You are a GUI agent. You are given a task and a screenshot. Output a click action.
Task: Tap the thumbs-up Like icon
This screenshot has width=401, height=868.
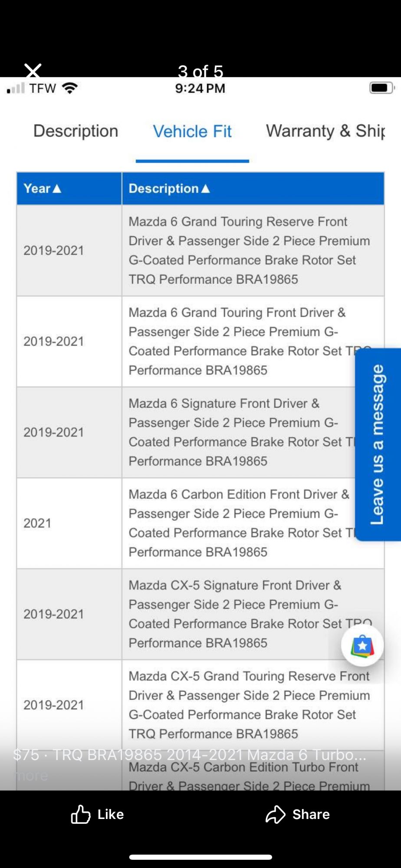pos(81,814)
